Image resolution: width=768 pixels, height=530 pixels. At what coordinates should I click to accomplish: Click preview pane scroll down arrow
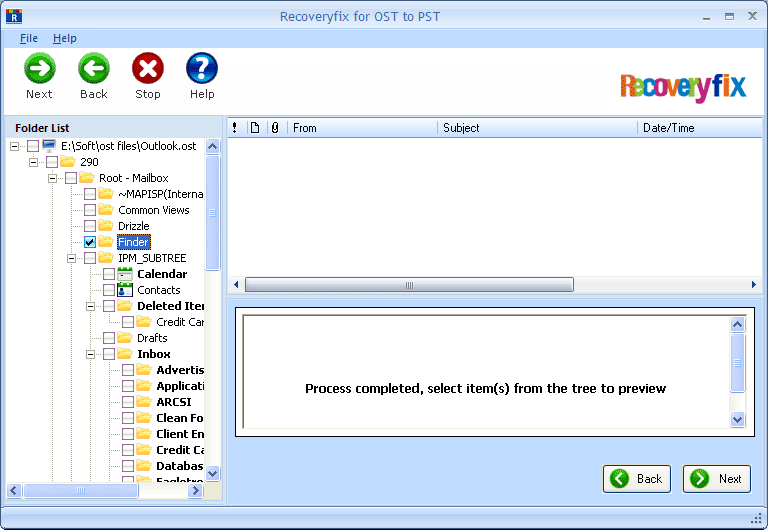737,419
